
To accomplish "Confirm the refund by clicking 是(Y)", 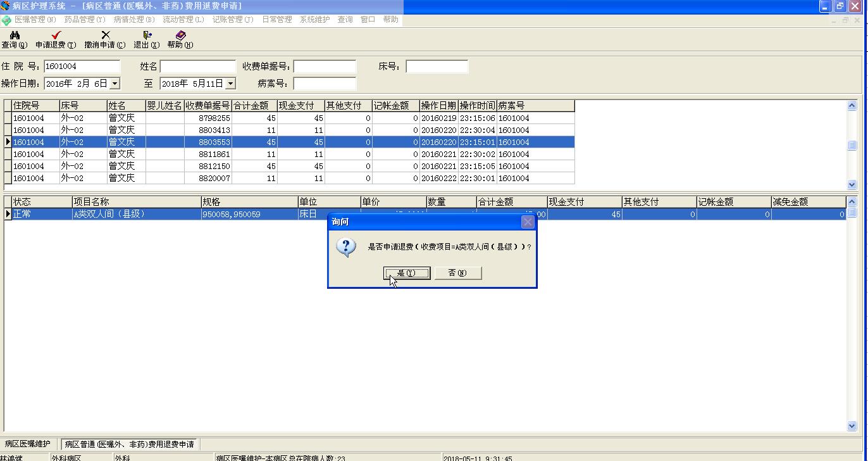I will pos(407,273).
